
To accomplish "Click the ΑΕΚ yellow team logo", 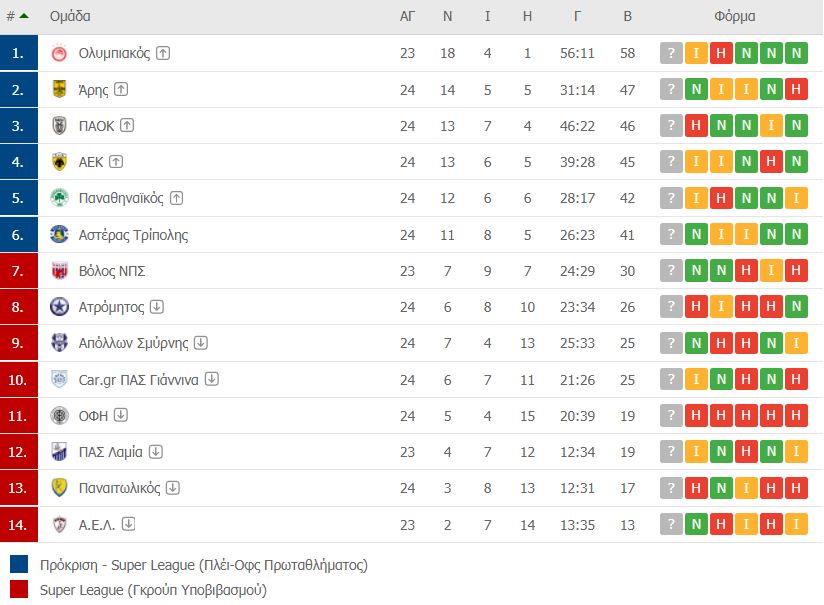I will pos(59,162).
